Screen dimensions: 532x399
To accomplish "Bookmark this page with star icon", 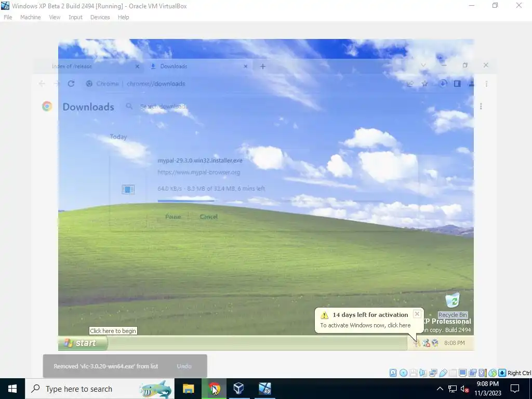I will click(425, 84).
